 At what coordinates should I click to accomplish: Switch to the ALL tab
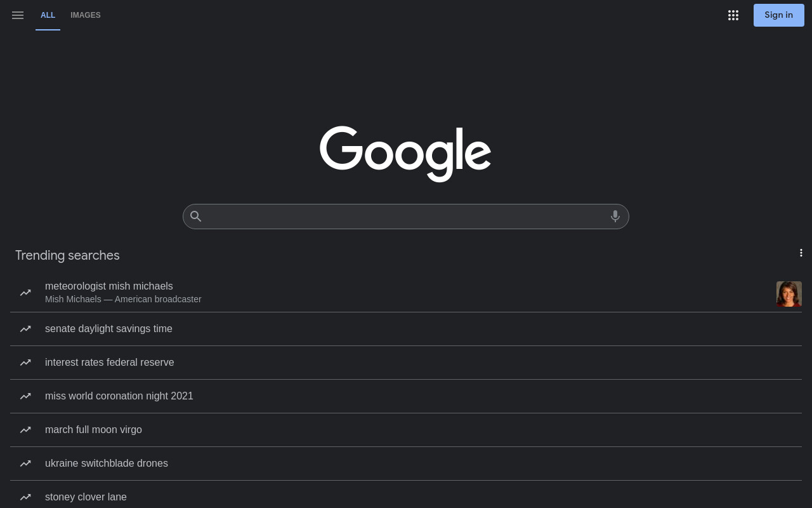click(x=48, y=15)
